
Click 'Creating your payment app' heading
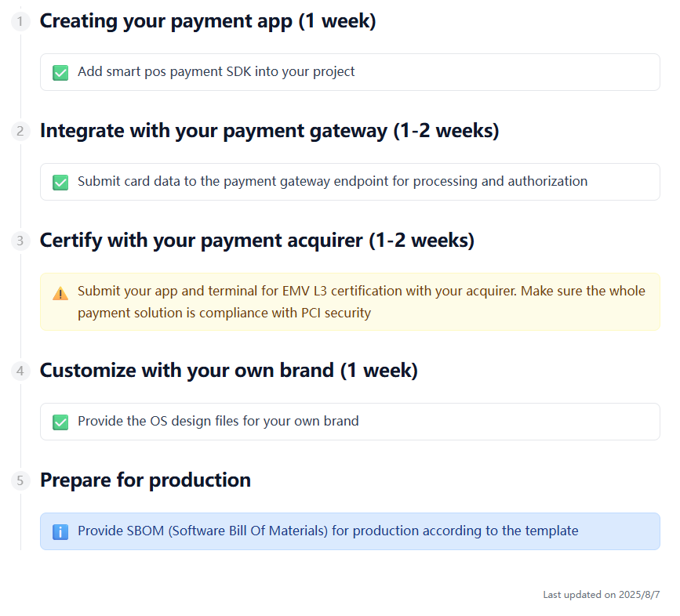click(x=208, y=22)
